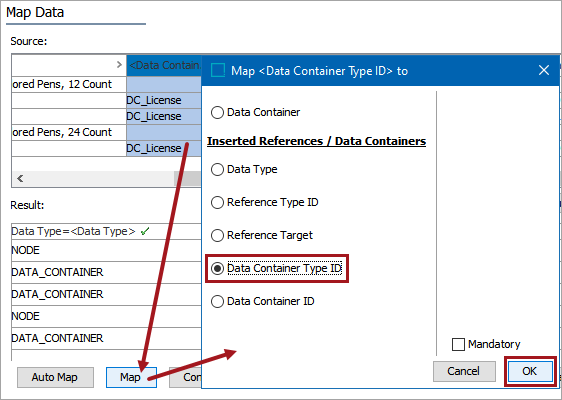This screenshot has height=400, width=562.
Task: Select 'ored Pens, 12 Count' source cell
Action: 69,85
